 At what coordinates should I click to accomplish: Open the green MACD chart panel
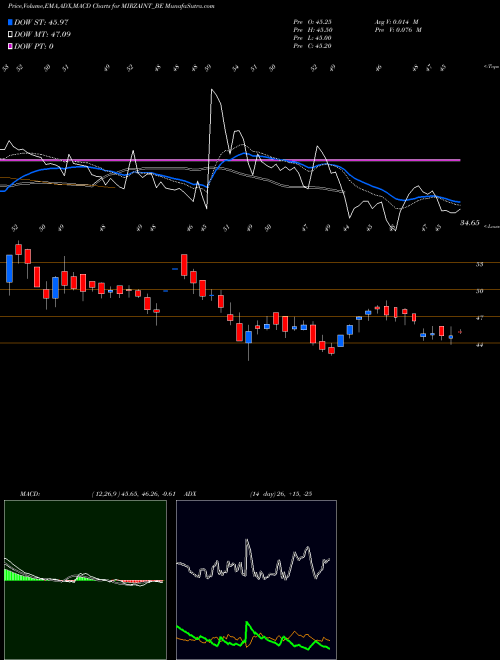[x=85, y=580]
